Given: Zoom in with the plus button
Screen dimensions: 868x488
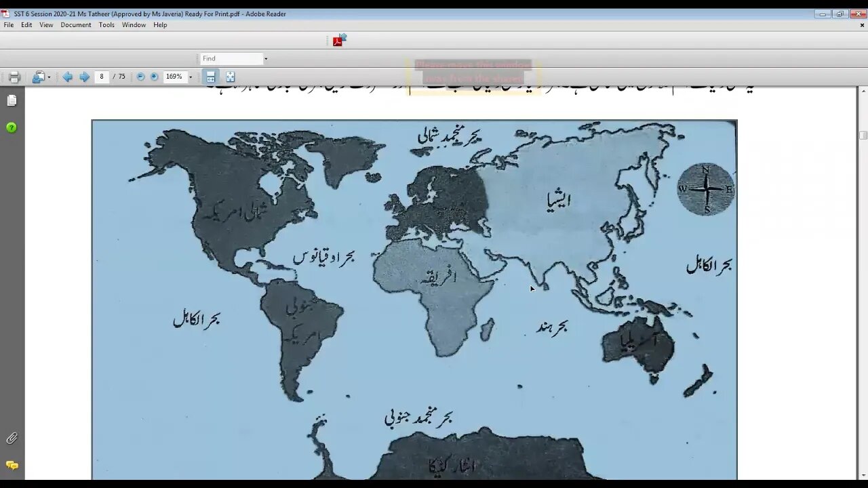Looking at the screenshot, I should coord(154,77).
